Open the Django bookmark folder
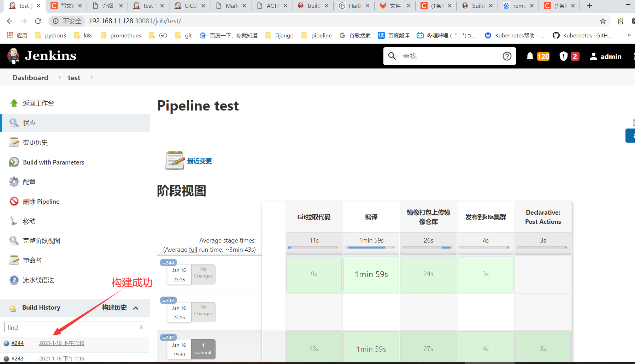Viewport: 635px width, 364px height. [x=280, y=35]
